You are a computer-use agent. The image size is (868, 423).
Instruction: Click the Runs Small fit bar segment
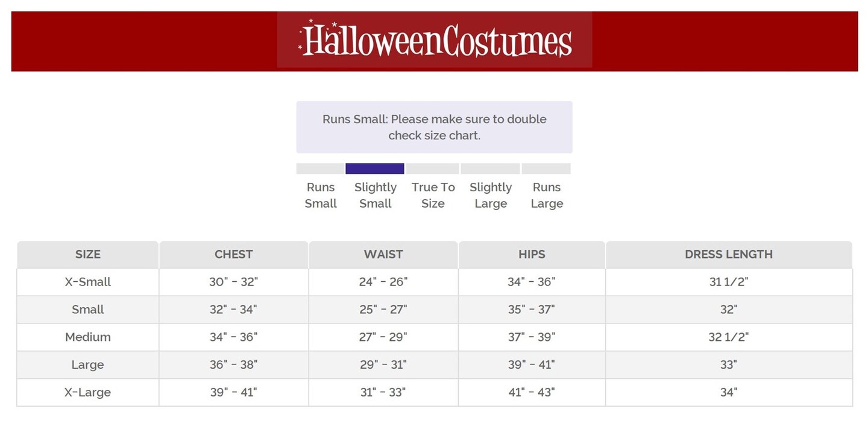point(320,168)
